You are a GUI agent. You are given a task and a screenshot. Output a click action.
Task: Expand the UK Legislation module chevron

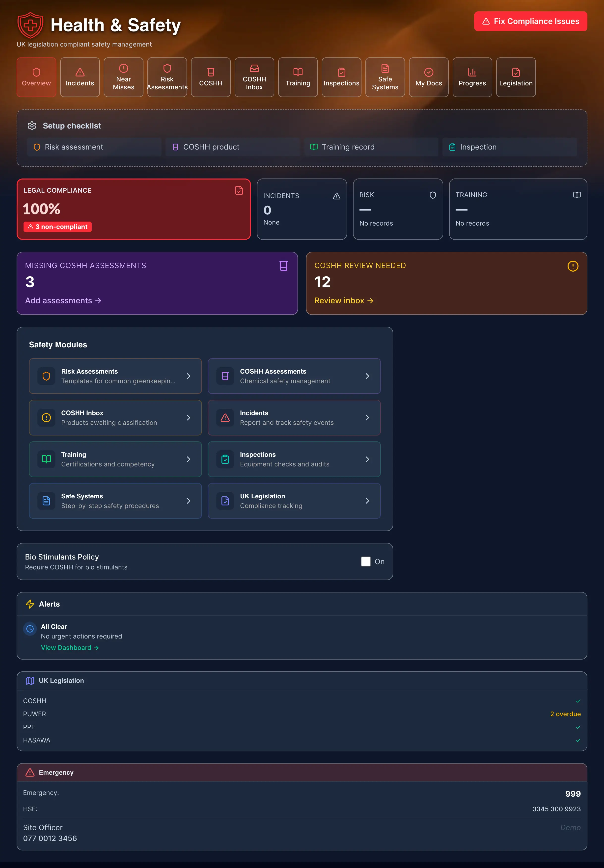click(x=367, y=501)
